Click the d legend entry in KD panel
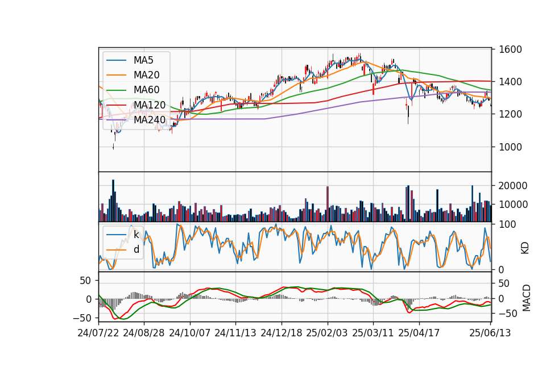Screen dimensions: 546x392 (x=123, y=249)
